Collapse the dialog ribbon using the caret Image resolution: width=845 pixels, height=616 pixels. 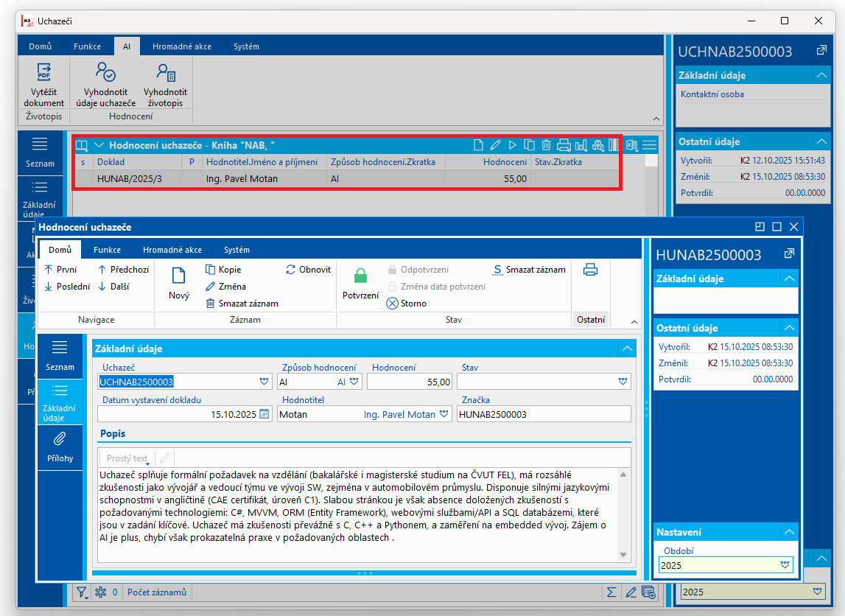tap(634, 322)
